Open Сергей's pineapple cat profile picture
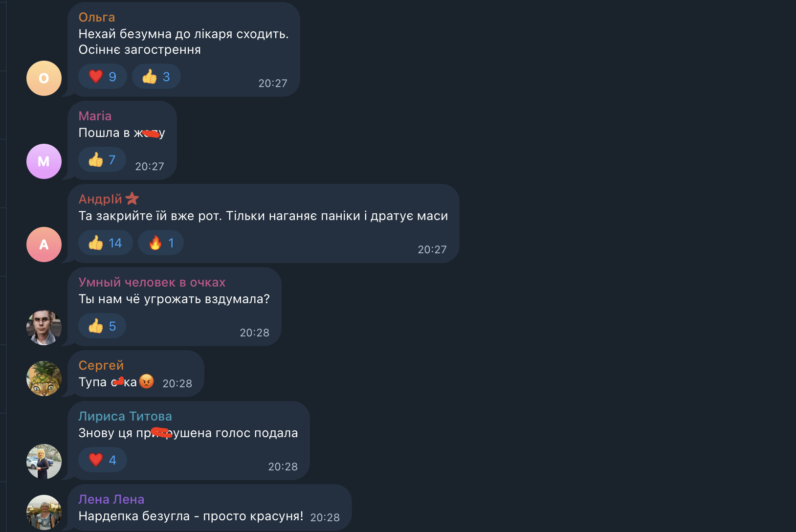The height and width of the screenshot is (532, 796). (x=44, y=378)
